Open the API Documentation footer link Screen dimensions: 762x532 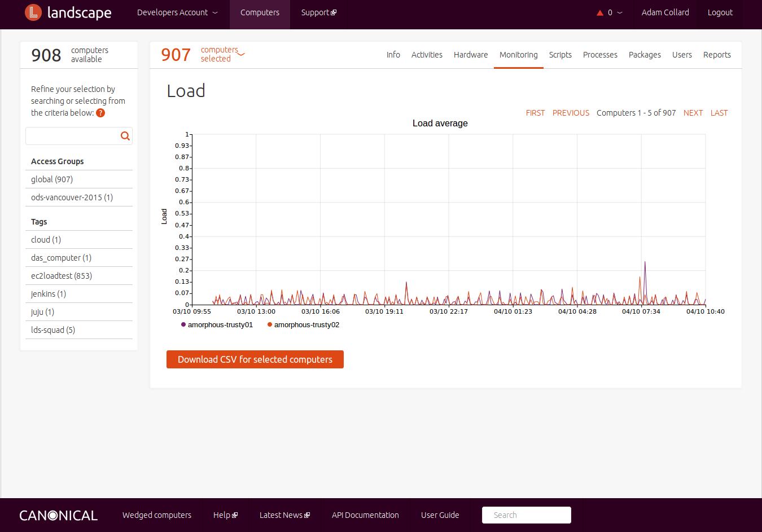(x=365, y=515)
